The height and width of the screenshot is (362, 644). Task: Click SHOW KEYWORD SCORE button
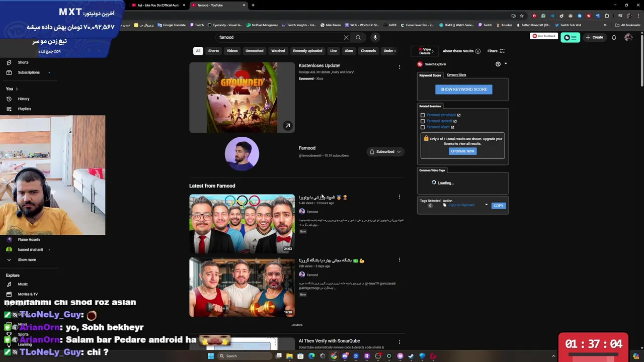point(463,89)
